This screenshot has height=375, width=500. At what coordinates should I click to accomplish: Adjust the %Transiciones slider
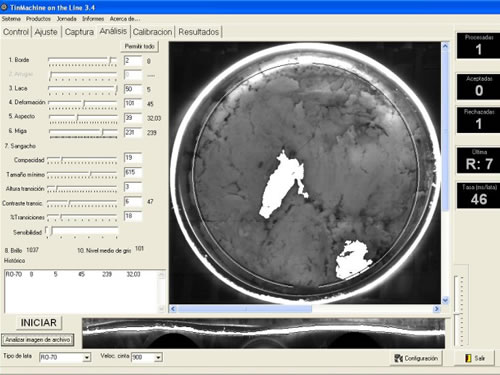[x=82, y=217]
